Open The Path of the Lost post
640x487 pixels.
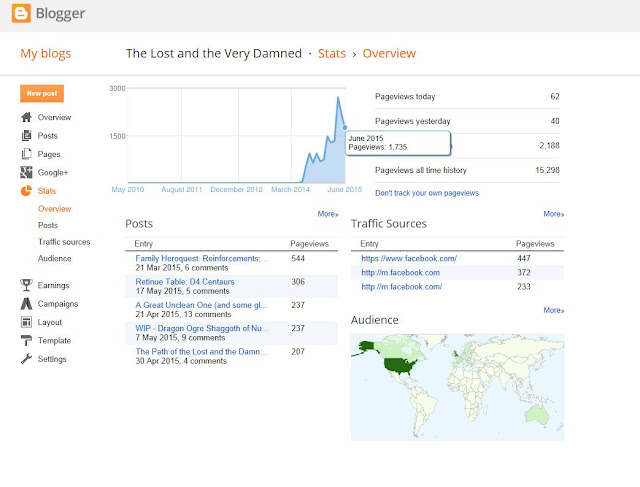click(201, 351)
